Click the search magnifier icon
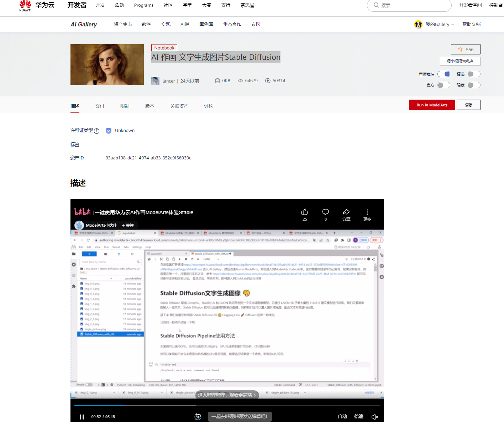 click(x=376, y=5)
